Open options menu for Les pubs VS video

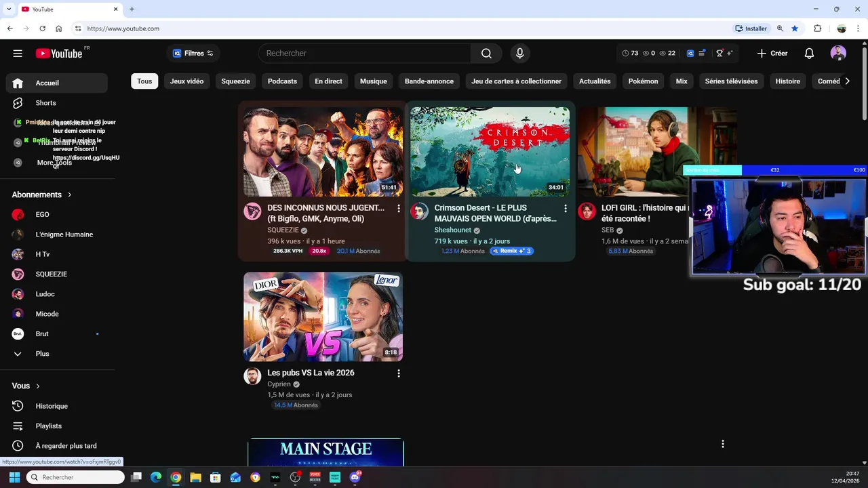click(x=399, y=373)
